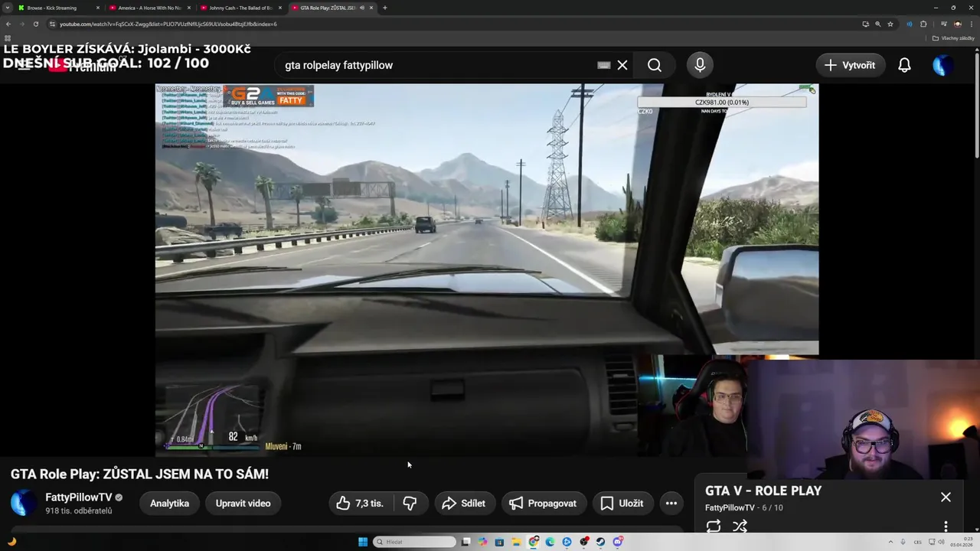Open FattyPillowTV channel name link

click(79, 497)
